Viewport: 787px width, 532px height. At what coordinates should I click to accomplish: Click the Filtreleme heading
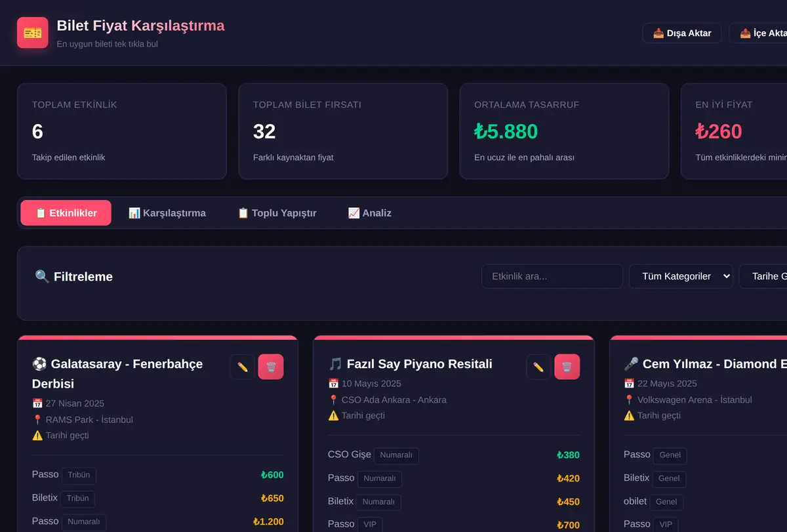[x=74, y=277]
